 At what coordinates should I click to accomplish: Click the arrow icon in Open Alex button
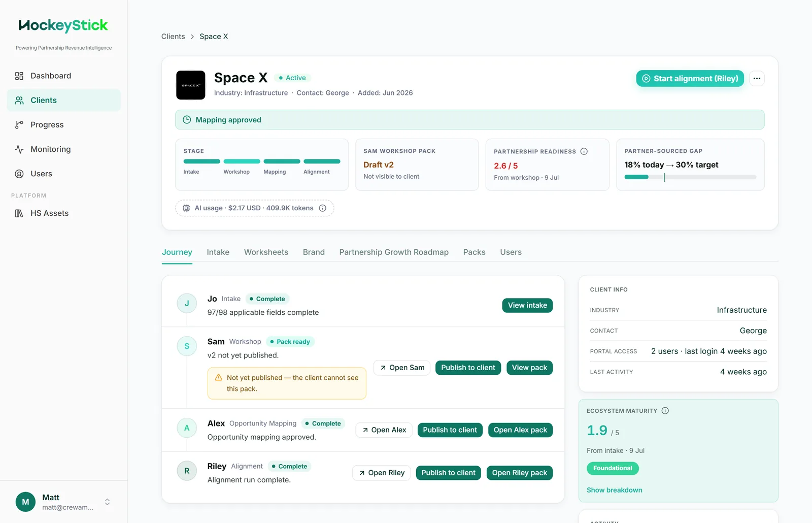click(365, 430)
